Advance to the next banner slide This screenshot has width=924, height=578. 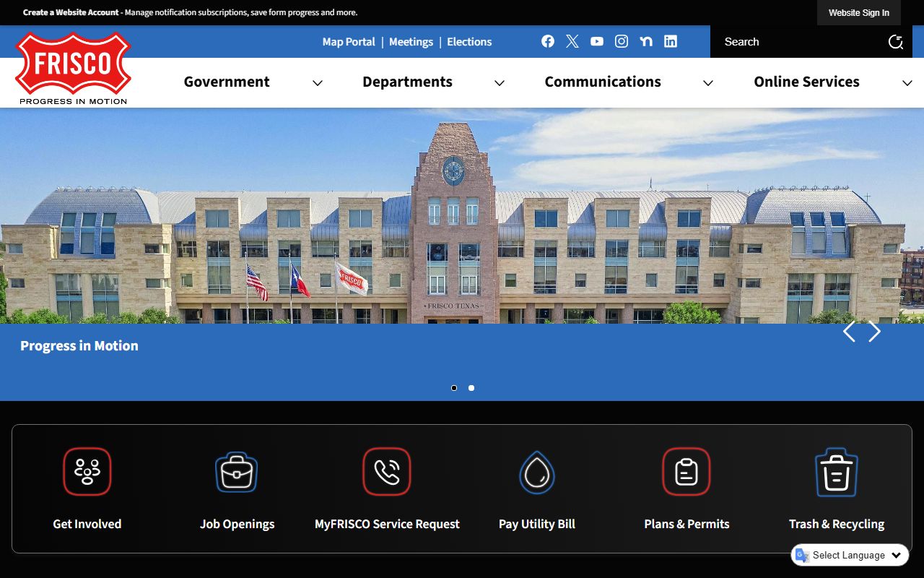coord(875,332)
